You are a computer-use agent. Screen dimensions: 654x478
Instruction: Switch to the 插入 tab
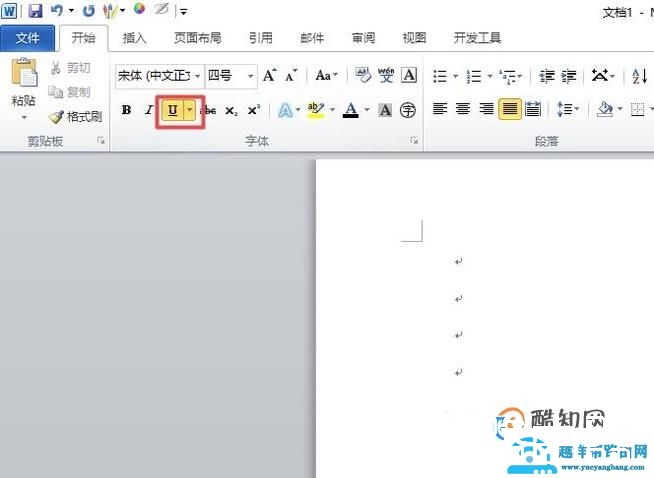point(134,38)
